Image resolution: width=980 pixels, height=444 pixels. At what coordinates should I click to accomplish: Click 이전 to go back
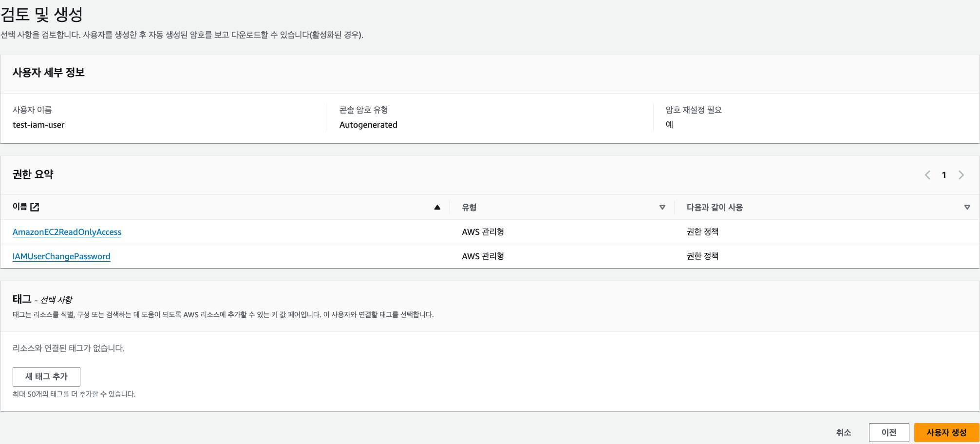(889, 432)
